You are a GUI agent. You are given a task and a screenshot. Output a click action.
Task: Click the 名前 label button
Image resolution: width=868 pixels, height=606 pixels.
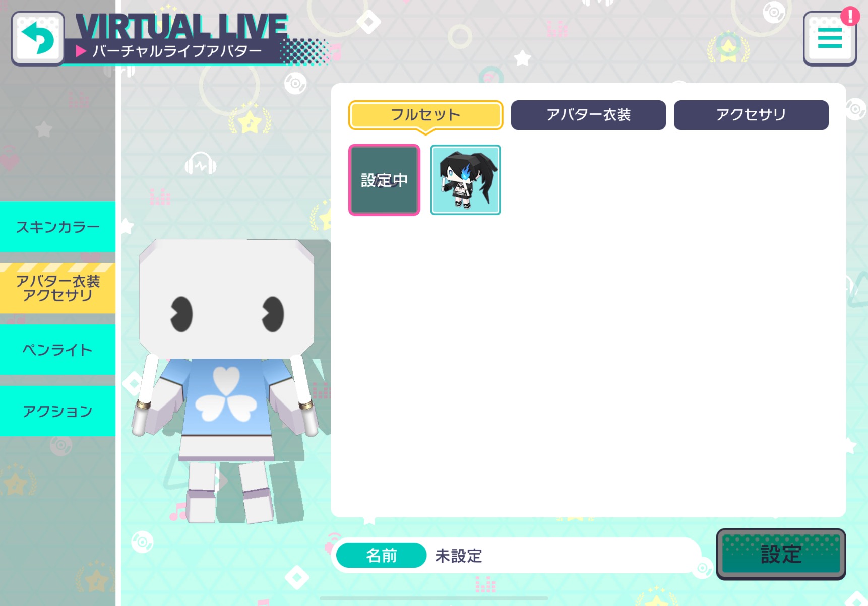click(381, 556)
